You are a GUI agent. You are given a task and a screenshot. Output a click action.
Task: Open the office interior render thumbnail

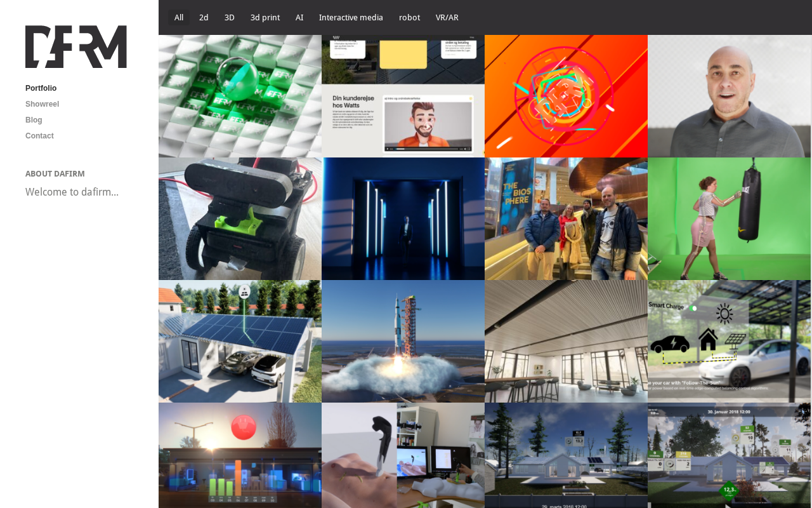point(566,341)
